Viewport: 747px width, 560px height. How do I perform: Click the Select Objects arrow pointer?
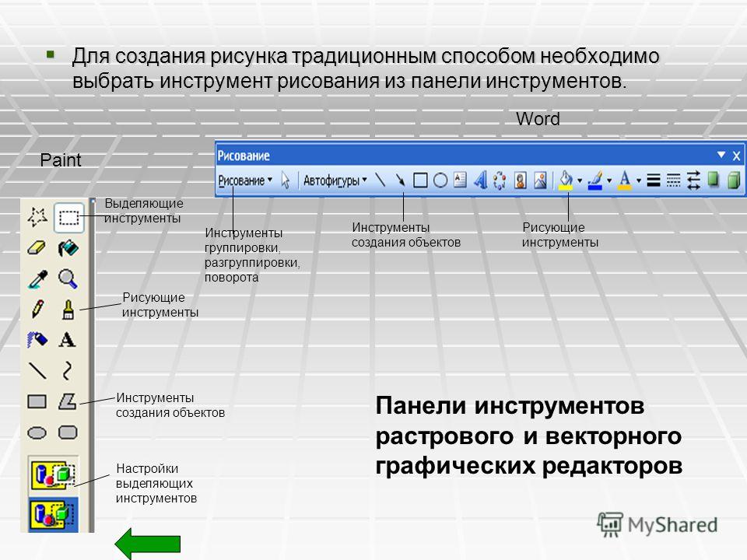pos(286,180)
